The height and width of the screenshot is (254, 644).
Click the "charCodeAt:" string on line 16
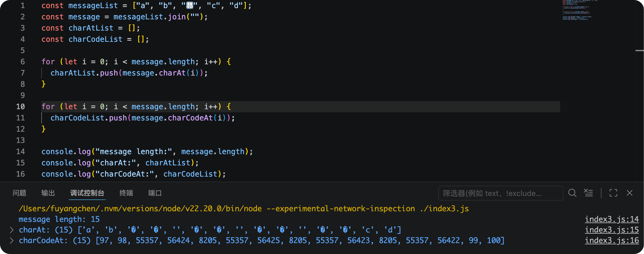125,174
